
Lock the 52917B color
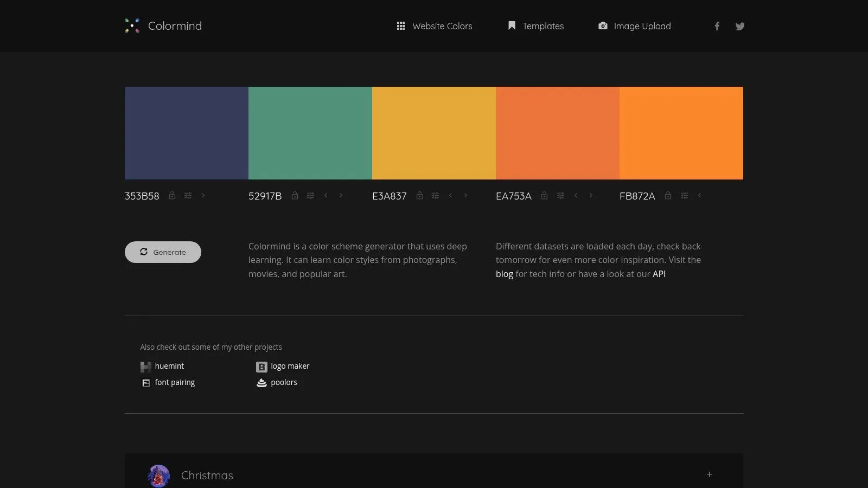295,195
